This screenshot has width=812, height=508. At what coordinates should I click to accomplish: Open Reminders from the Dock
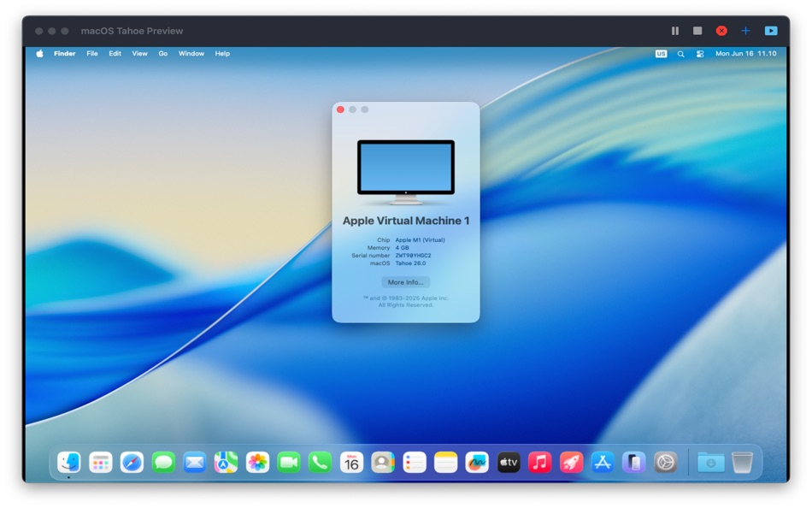415,462
